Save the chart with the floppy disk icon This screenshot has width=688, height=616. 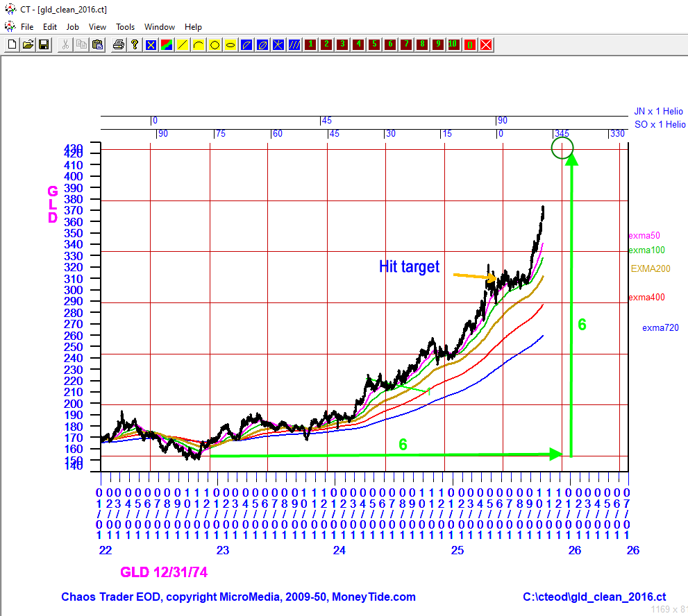point(44,44)
